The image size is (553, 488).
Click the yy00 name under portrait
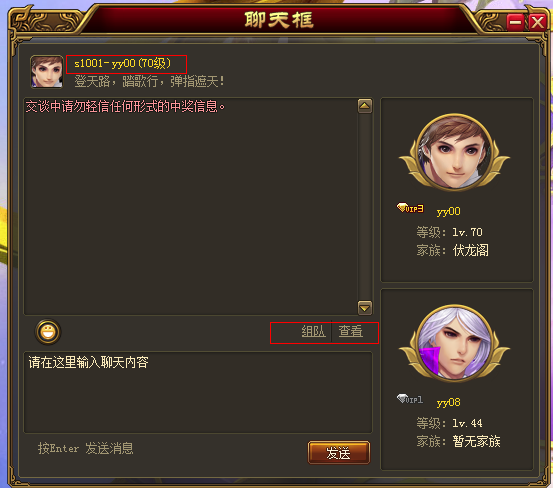(448, 212)
